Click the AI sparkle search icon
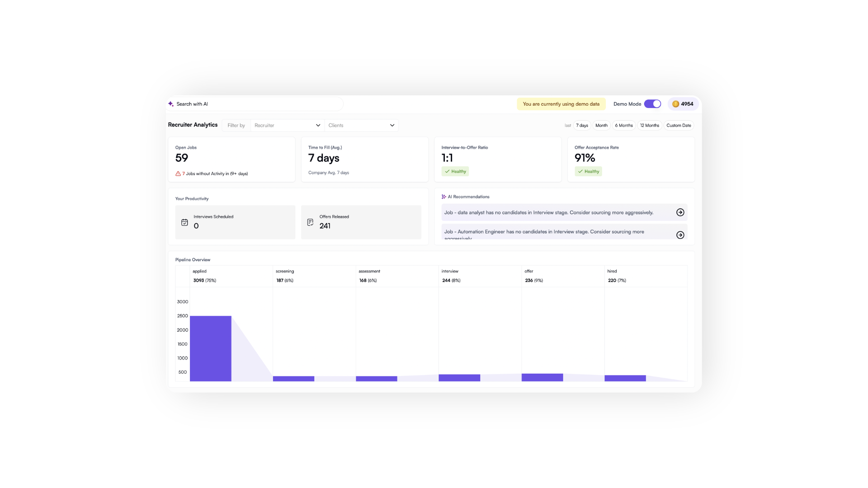This screenshot has height=488, width=868. coord(171,104)
